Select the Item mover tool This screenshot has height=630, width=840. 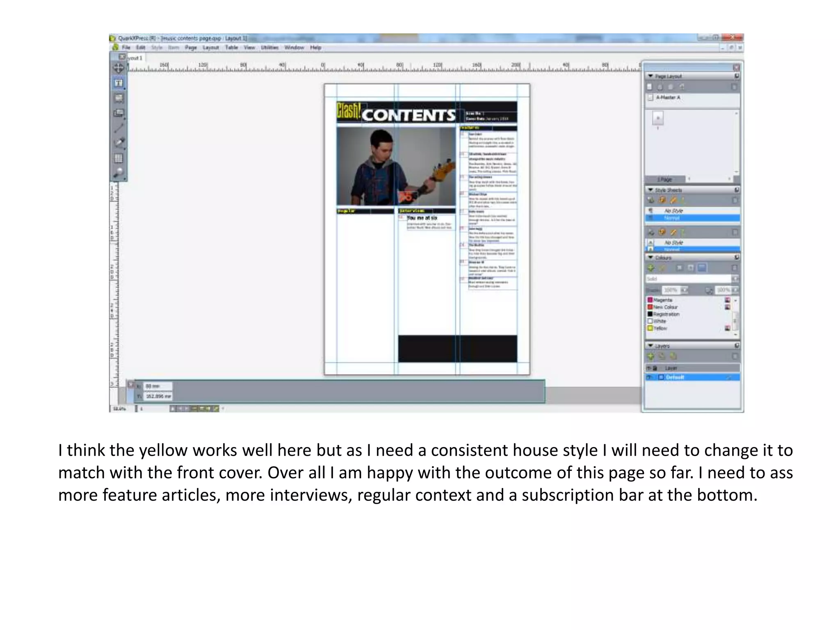click(119, 68)
